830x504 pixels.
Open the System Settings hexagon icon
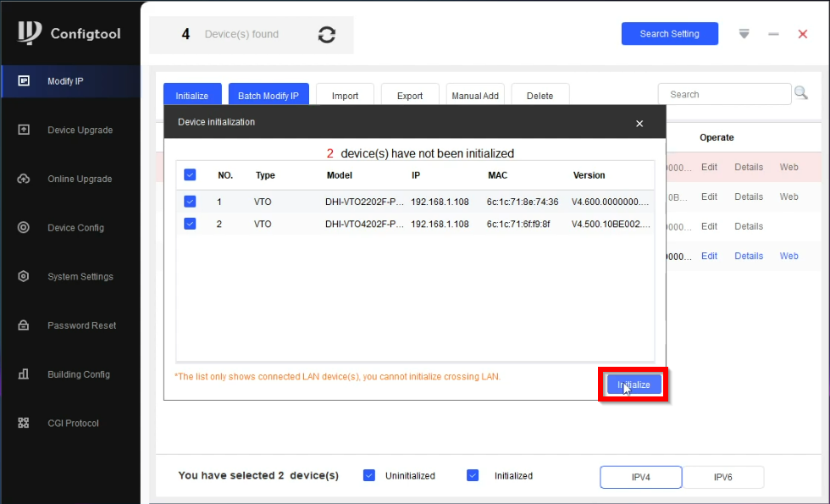click(x=24, y=276)
